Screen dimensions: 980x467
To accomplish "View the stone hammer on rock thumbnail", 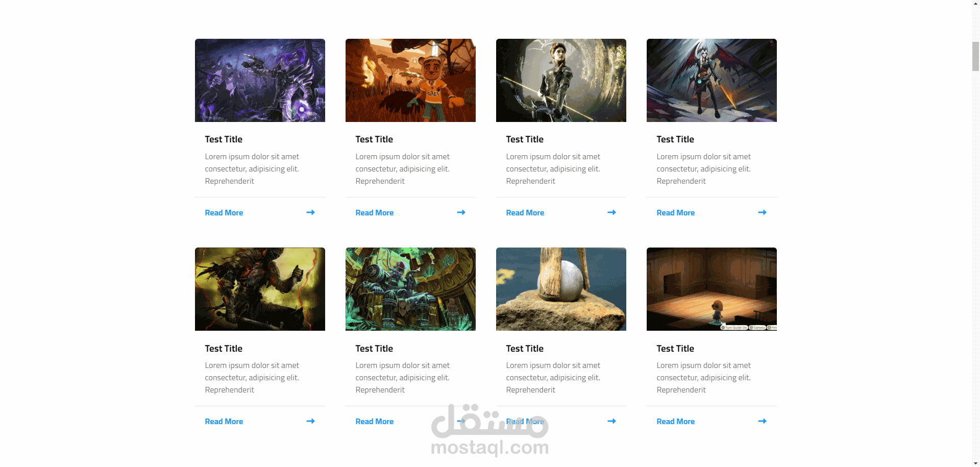I will click(x=561, y=289).
